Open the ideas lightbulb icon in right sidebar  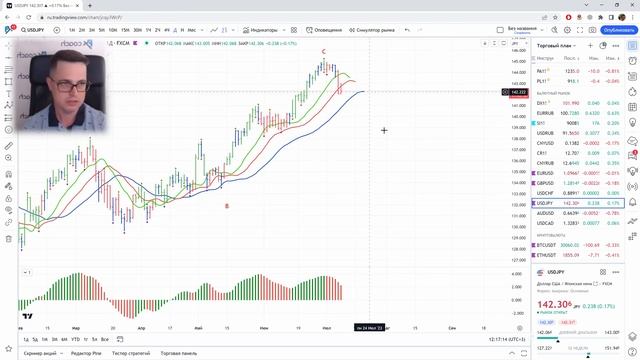(632, 122)
